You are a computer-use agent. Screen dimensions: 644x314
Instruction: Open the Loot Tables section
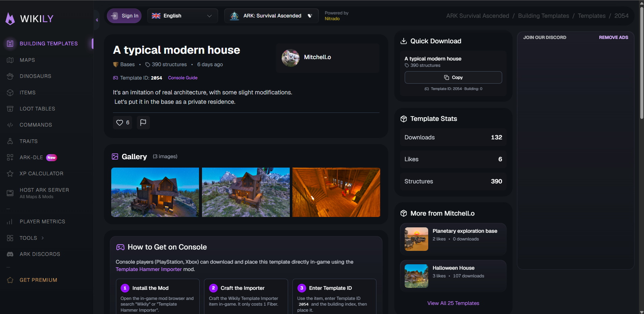tap(10, 108)
